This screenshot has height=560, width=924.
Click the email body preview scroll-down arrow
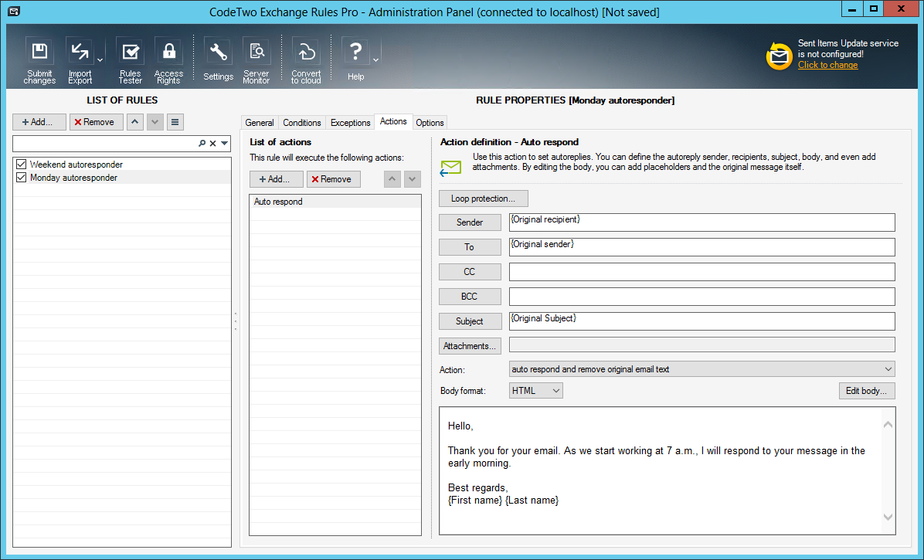[888, 517]
